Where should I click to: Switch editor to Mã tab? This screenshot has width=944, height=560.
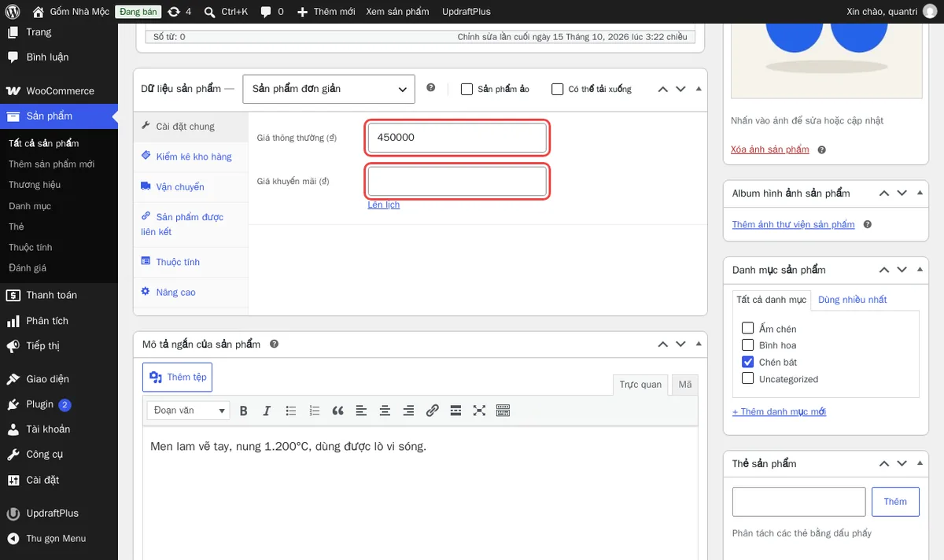(x=685, y=385)
